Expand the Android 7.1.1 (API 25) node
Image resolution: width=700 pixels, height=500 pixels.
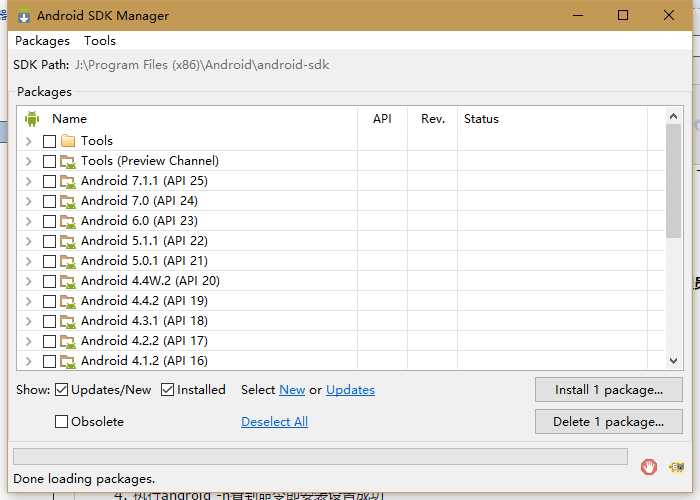pos(29,181)
